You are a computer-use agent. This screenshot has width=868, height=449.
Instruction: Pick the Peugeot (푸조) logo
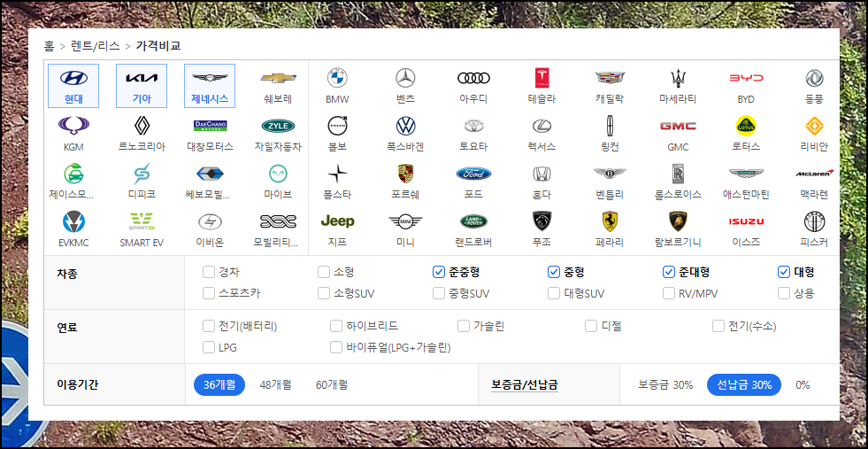pyautogui.click(x=542, y=221)
